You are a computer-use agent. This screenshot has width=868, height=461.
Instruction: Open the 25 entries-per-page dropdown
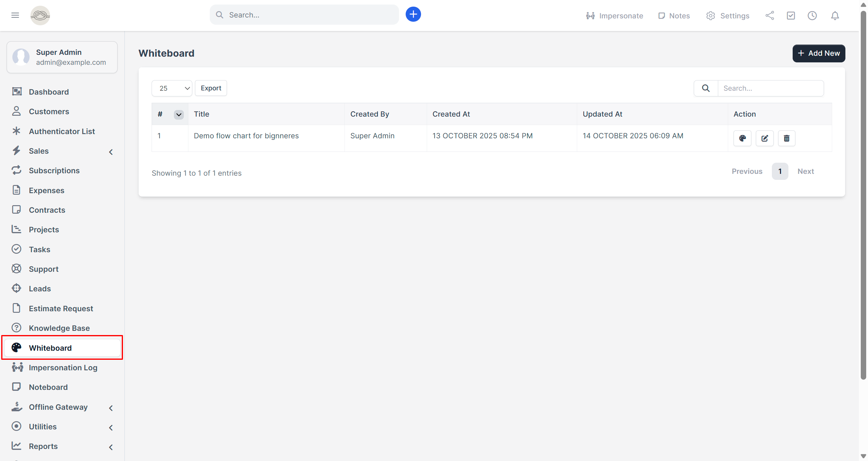tap(171, 88)
